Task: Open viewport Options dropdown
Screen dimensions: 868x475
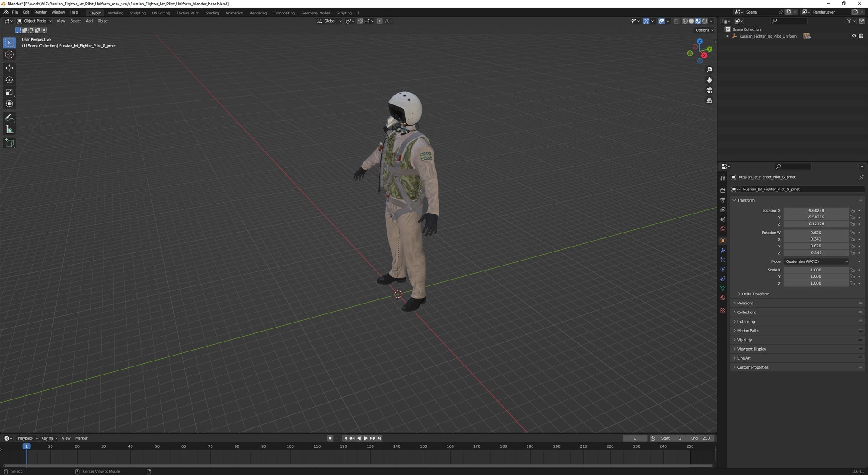Action: (x=704, y=30)
